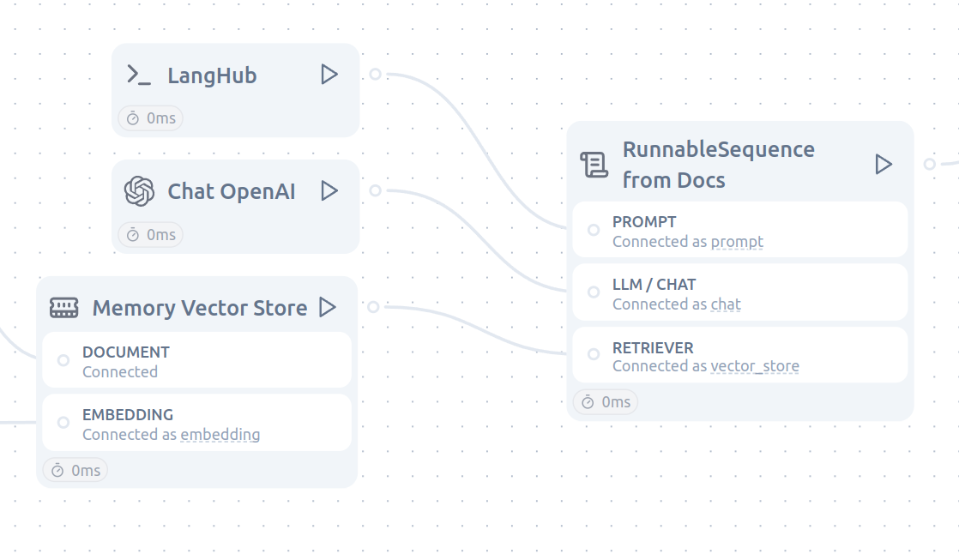Select the Memory Vector Store node title

pyautogui.click(x=199, y=308)
